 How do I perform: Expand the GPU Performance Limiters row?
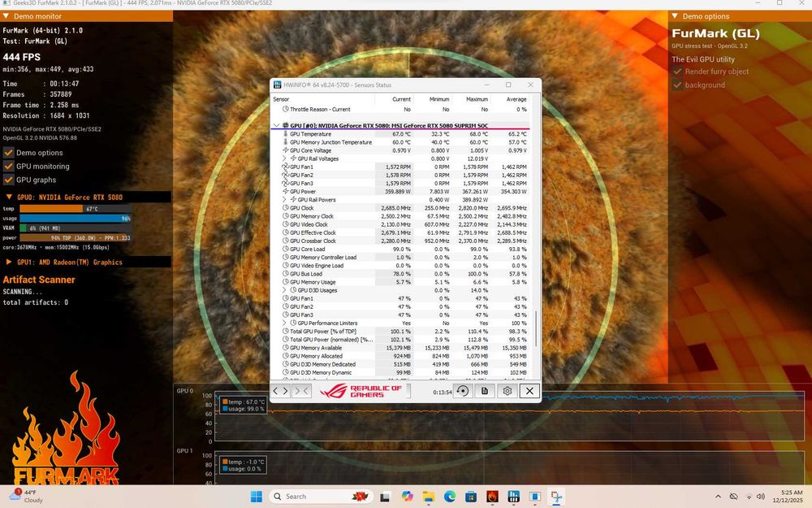(284, 323)
